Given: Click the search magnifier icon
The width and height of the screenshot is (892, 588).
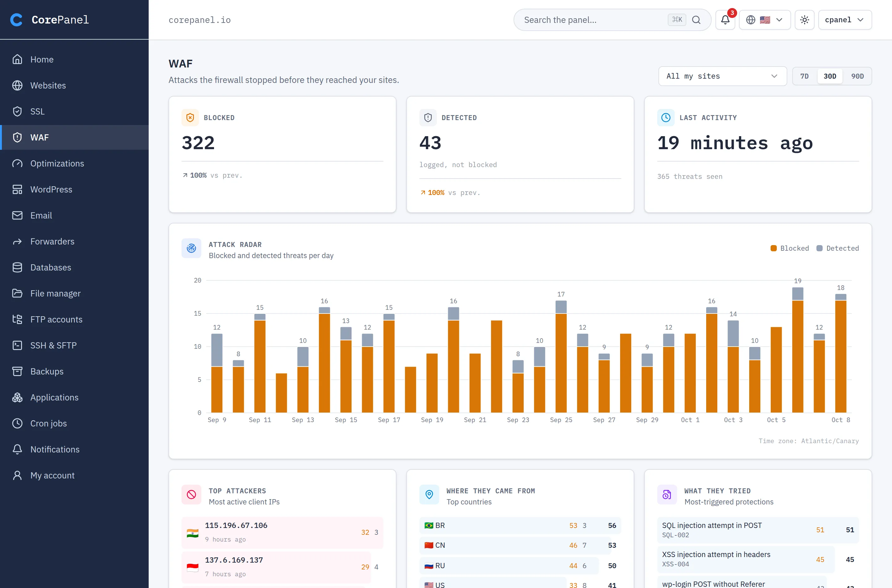Looking at the screenshot, I should [x=696, y=20].
